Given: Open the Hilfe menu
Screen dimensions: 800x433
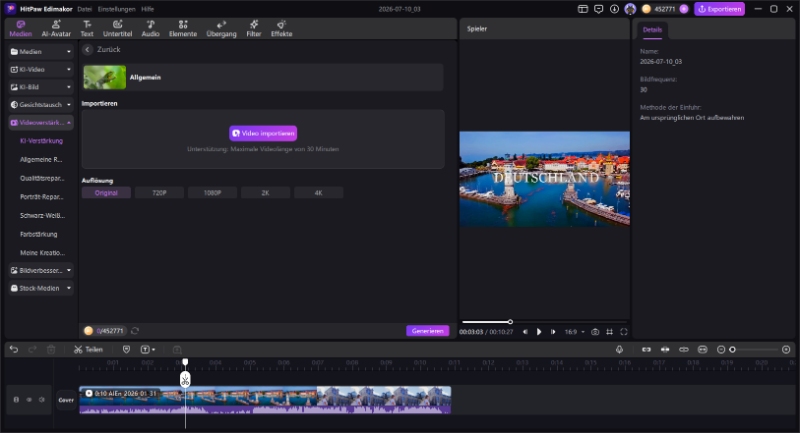Looking at the screenshot, I should 147,9.
